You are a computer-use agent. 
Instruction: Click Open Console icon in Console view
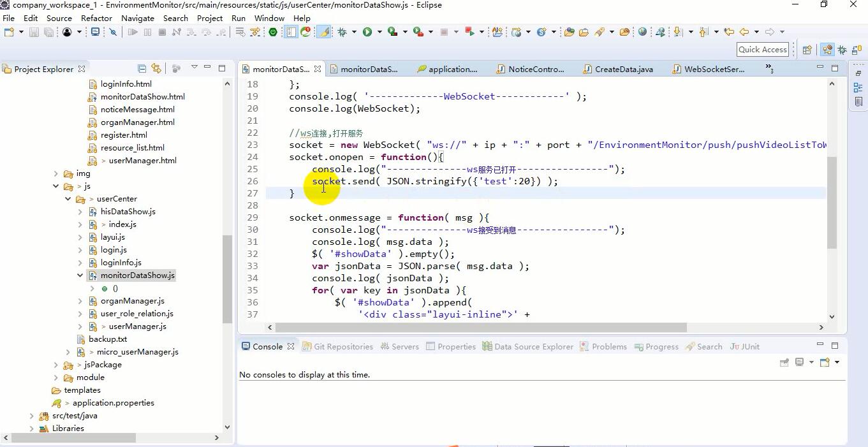point(825,362)
